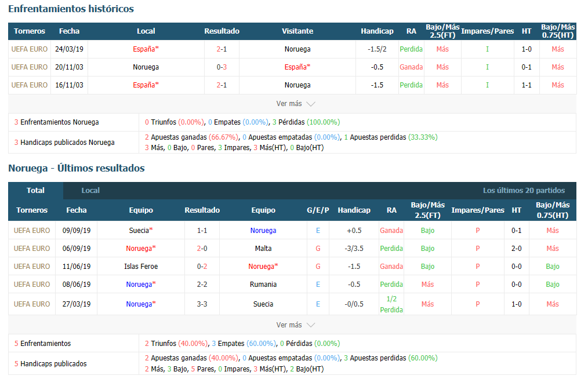Click '5 Enfrentamientos' summary label
This screenshot has height=379, width=588.
[42, 344]
